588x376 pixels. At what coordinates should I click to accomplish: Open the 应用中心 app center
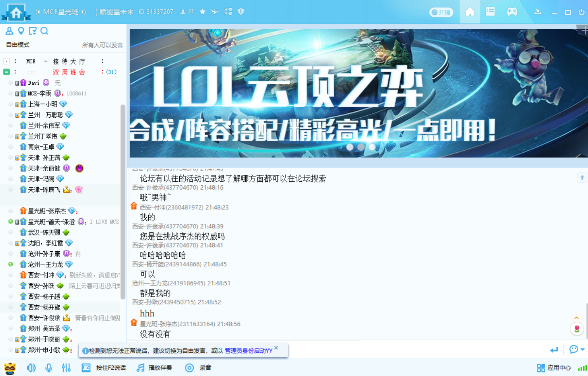tap(553, 367)
